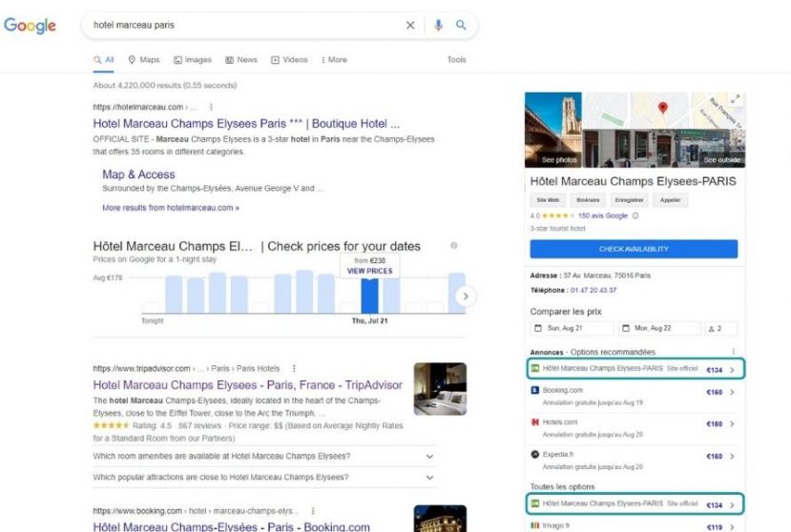
Task: Click the info icon of the price chart
Action: pyautogui.click(x=453, y=246)
